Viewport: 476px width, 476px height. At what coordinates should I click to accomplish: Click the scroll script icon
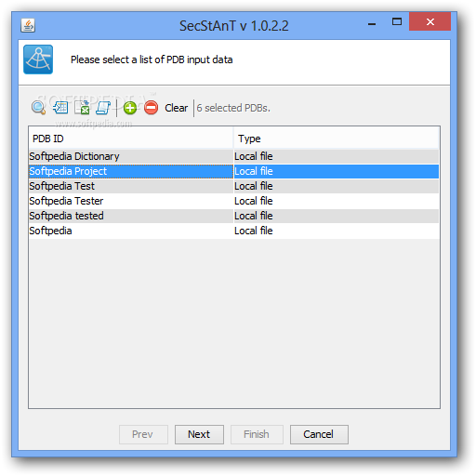tap(103, 108)
